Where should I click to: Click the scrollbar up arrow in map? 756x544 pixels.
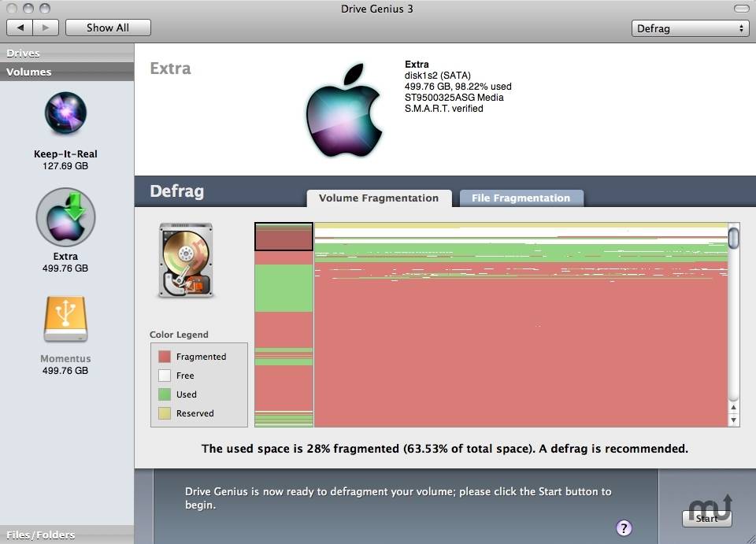pos(734,408)
